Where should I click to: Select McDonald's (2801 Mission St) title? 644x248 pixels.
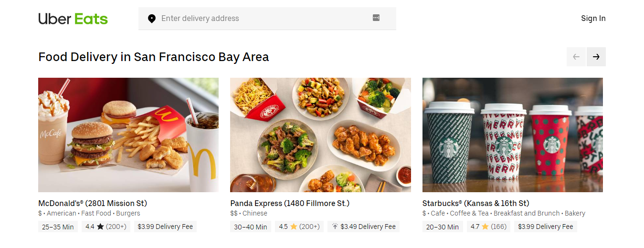(93, 203)
